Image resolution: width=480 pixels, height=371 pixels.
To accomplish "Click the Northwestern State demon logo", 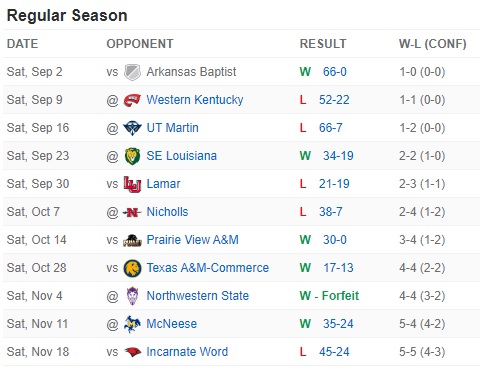I will tap(132, 296).
